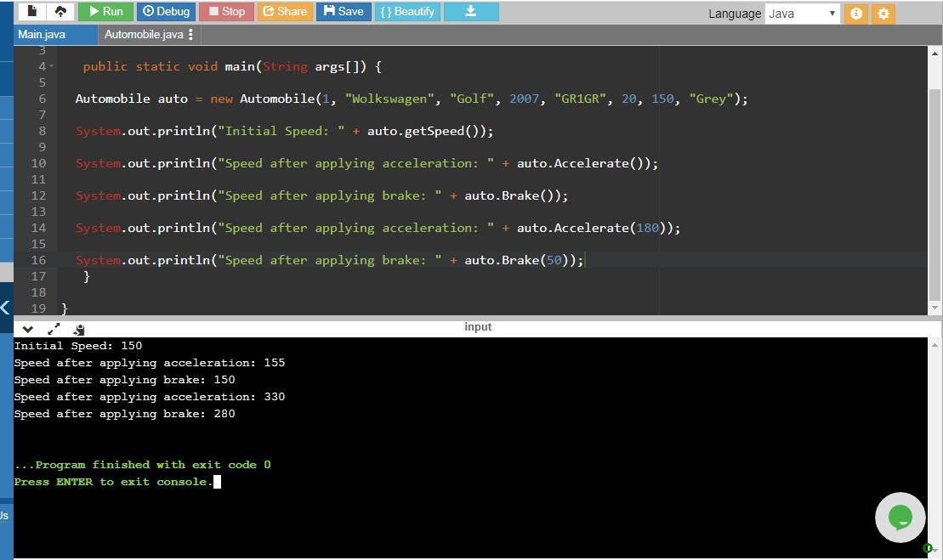Open Automobile.java tab options menu

click(x=191, y=35)
